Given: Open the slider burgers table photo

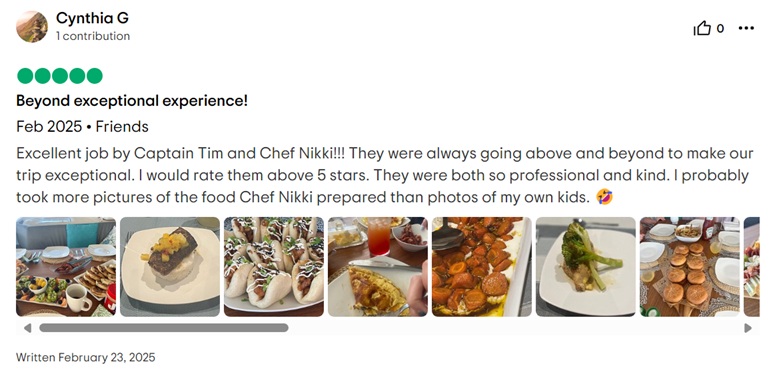Looking at the screenshot, I should pyautogui.click(x=690, y=267).
